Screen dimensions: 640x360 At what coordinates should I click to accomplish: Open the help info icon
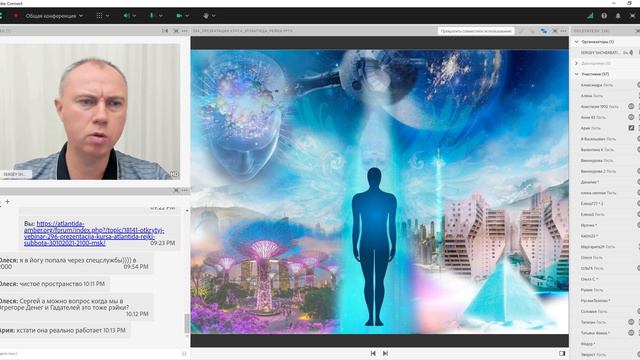tap(604, 16)
